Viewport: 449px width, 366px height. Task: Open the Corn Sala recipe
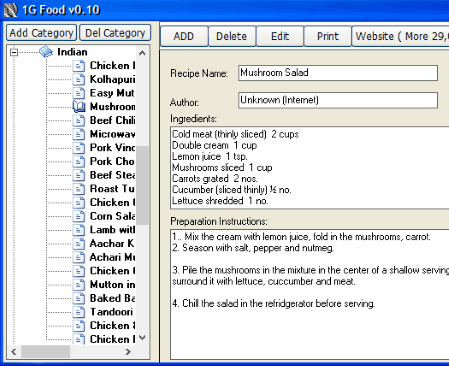pyautogui.click(x=112, y=216)
